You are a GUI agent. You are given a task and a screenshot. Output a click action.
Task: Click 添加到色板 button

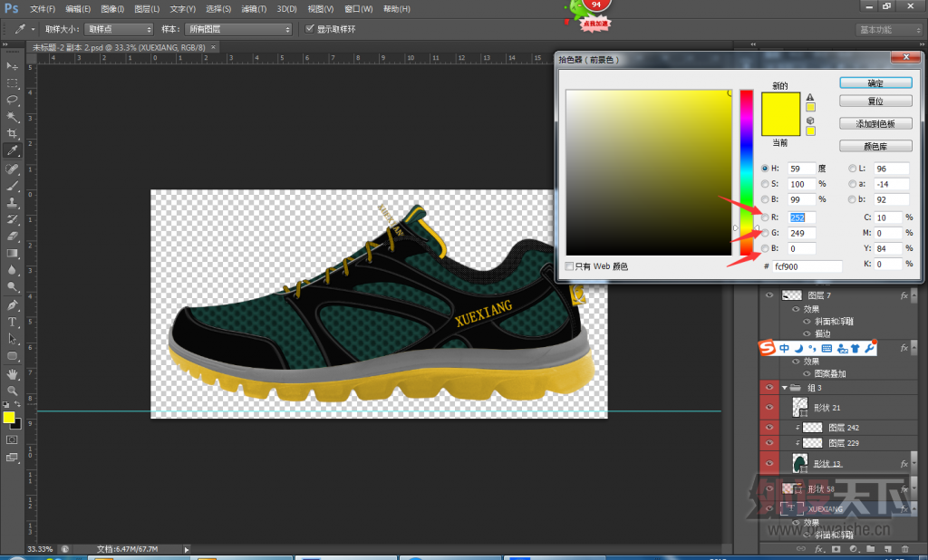pos(875,124)
